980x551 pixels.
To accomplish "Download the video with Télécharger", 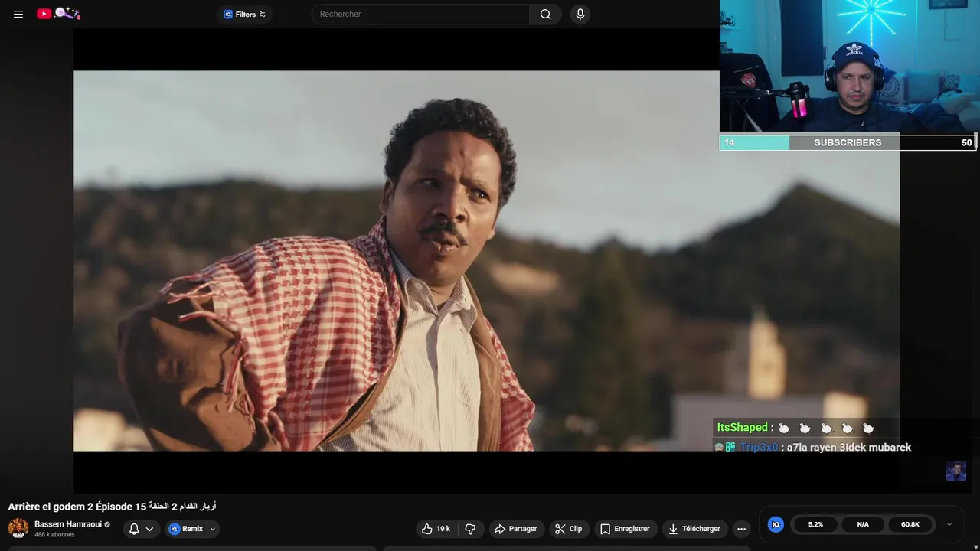I will click(694, 529).
